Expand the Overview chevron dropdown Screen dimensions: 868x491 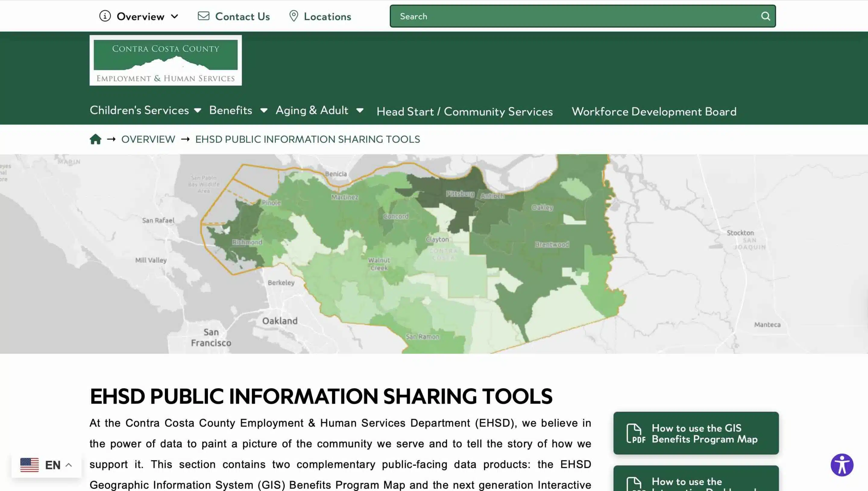click(175, 16)
